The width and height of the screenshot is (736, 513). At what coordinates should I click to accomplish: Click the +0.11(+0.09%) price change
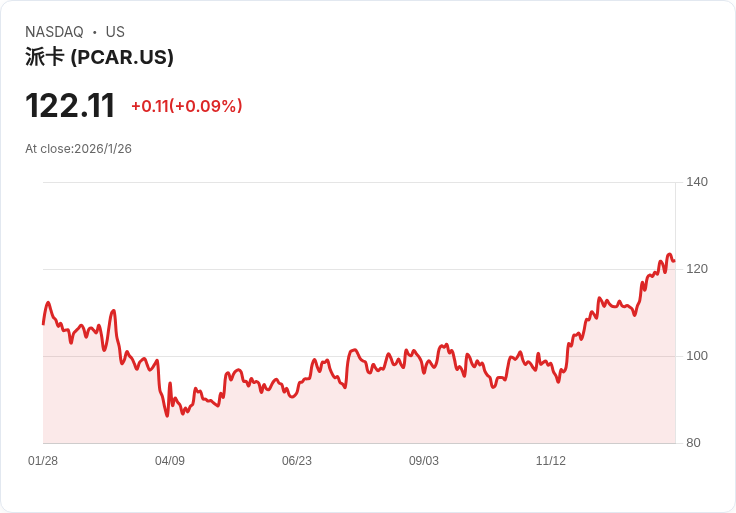click(x=186, y=106)
